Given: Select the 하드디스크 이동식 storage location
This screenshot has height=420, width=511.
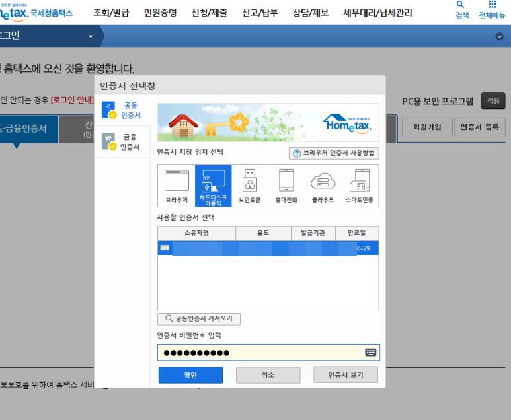Looking at the screenshot, I should 213,186.
